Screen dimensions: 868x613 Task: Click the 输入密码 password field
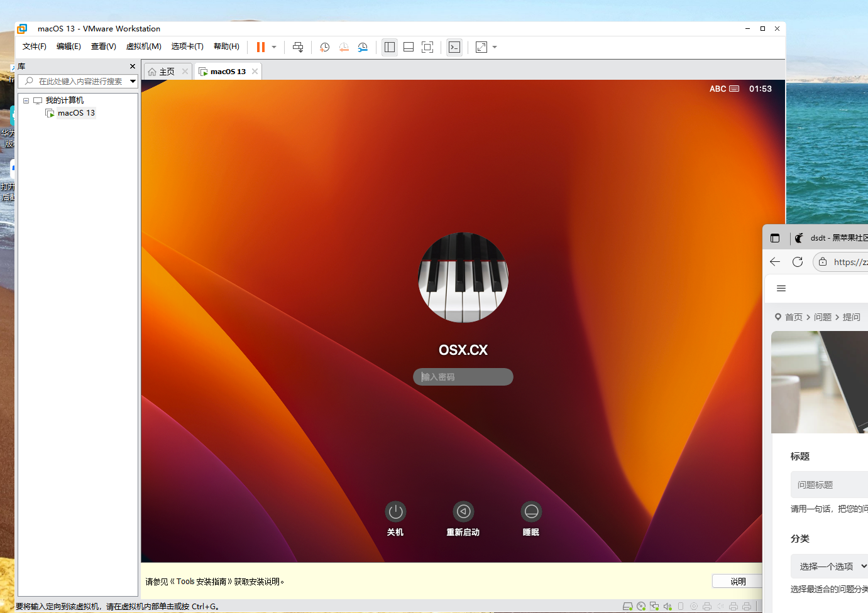[463, 377]
